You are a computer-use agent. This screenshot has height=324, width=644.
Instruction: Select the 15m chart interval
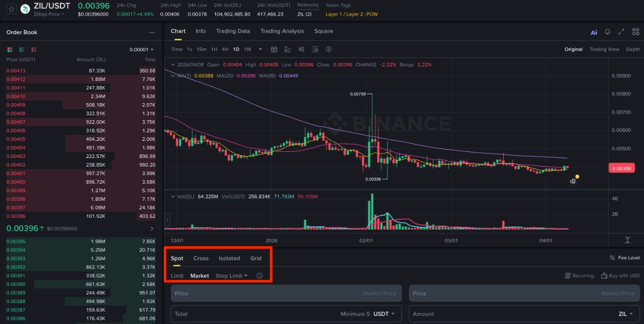pos(202,49)
